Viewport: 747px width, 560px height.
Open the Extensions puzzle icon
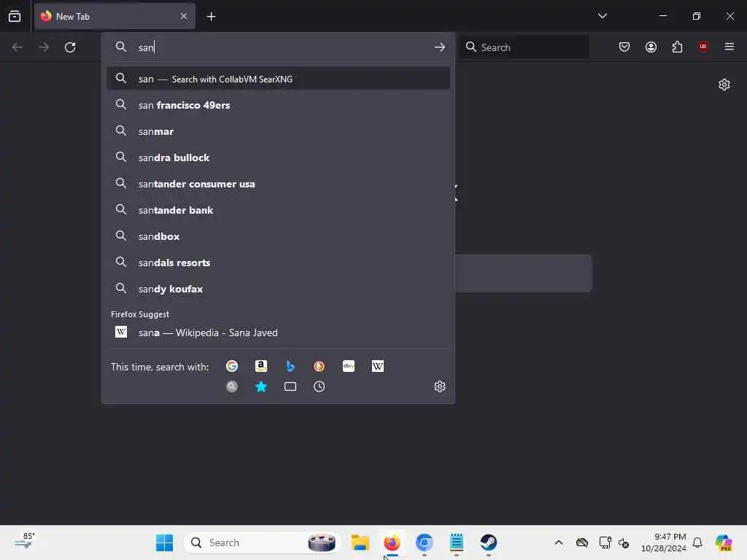(x=677, y=47)
